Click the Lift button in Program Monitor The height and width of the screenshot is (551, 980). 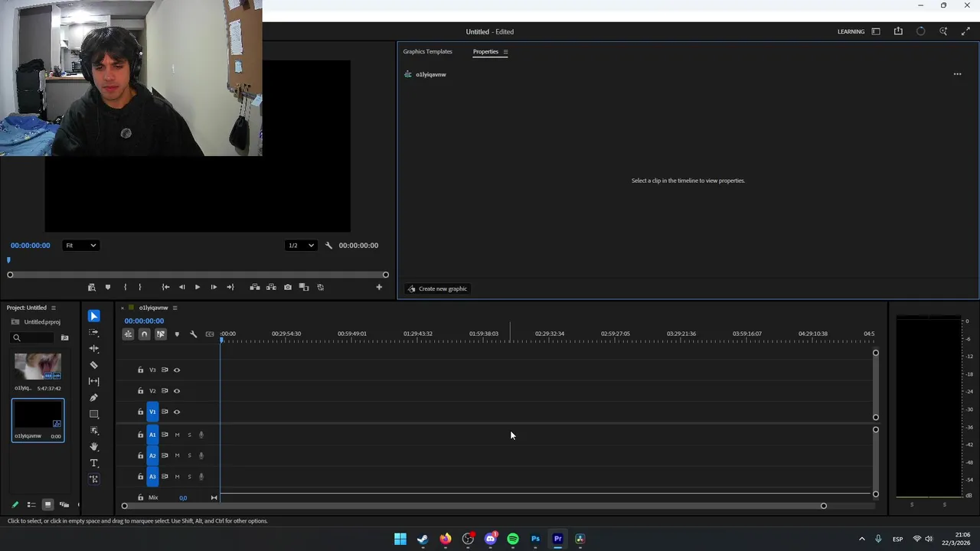click(254, 287)
